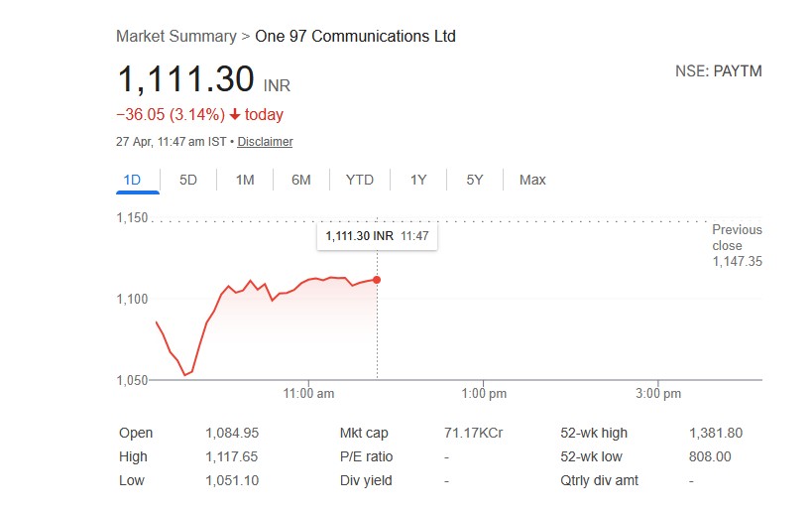The image size is (812, 511).
Task: Select the 1D time range tab
Action: point(132,180)
